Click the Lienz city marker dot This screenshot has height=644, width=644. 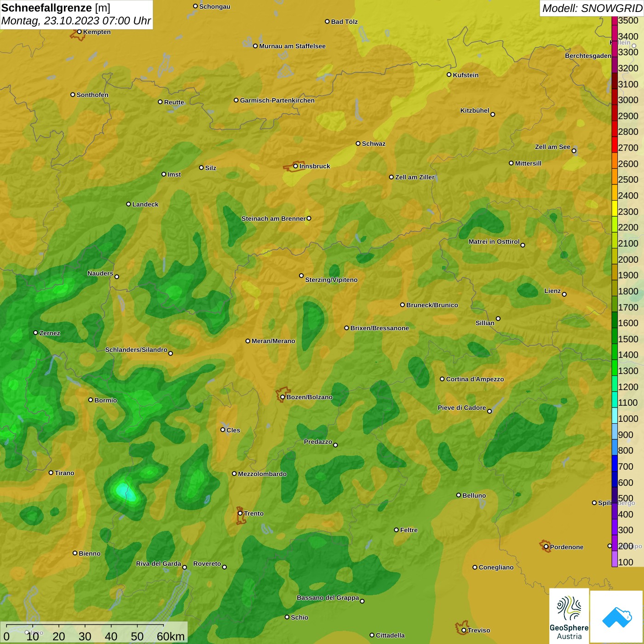pos(564,294)
